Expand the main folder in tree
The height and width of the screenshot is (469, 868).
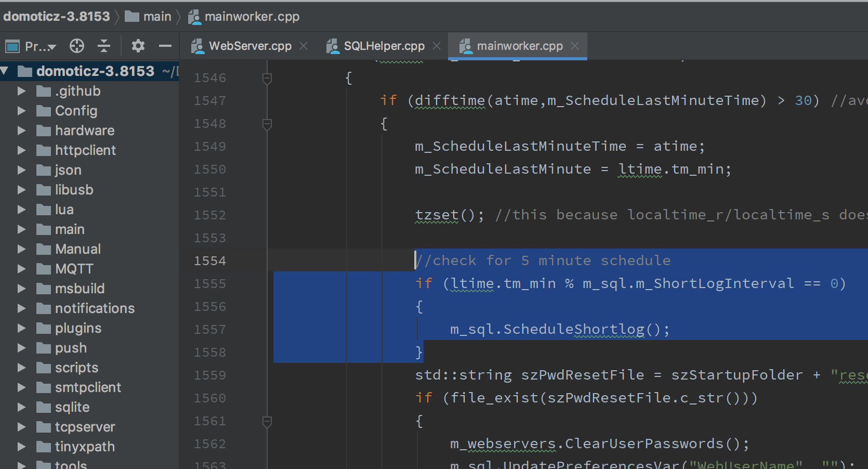pos(21,229)
